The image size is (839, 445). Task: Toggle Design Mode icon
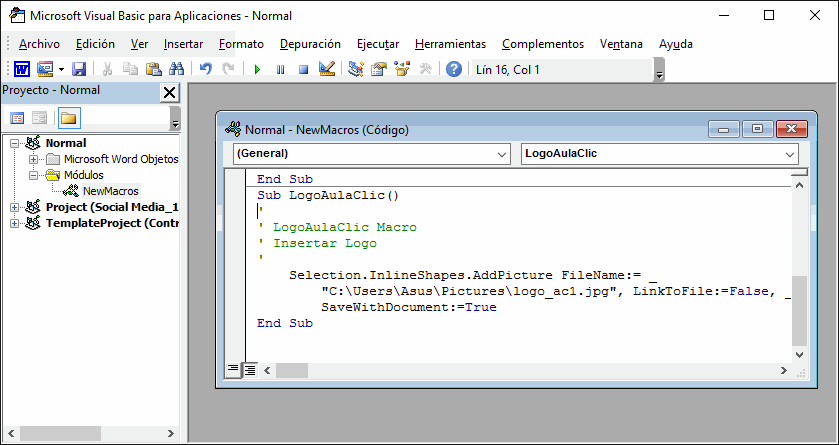point(326,69)
